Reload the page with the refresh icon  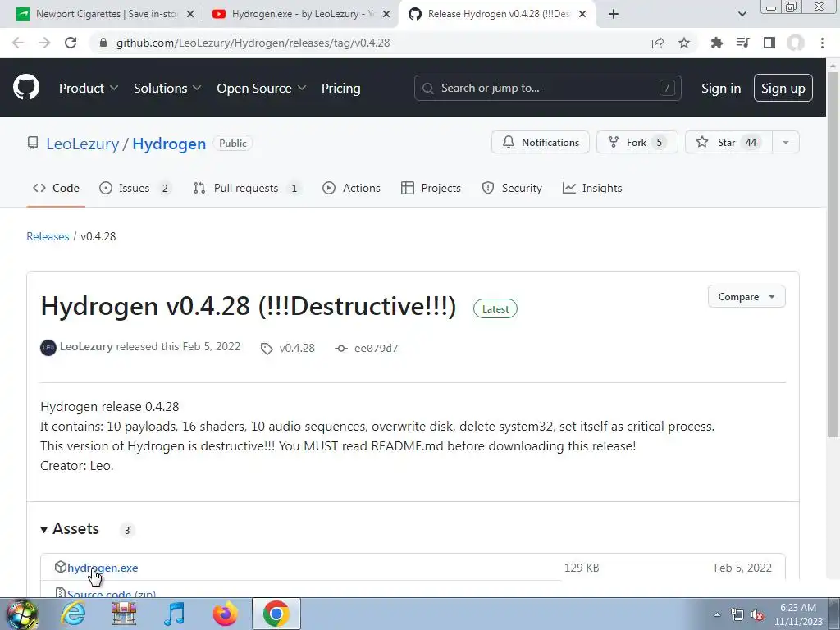71,43
